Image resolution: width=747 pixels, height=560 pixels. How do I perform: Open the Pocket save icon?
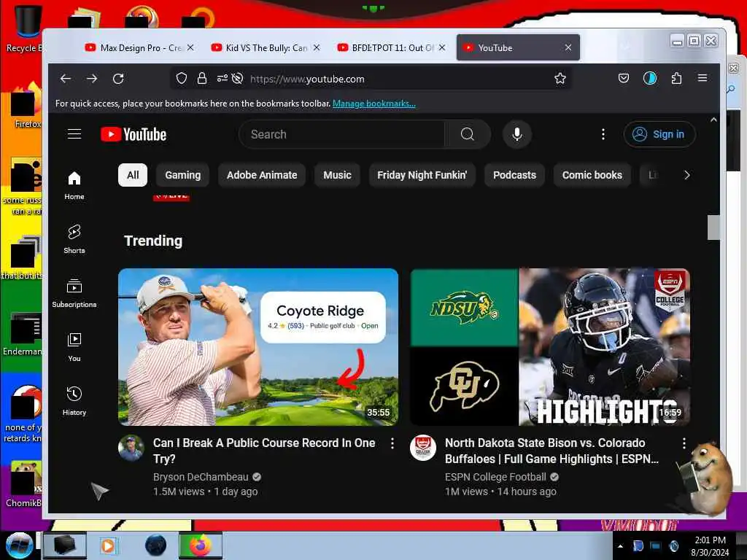pos(624,78)
